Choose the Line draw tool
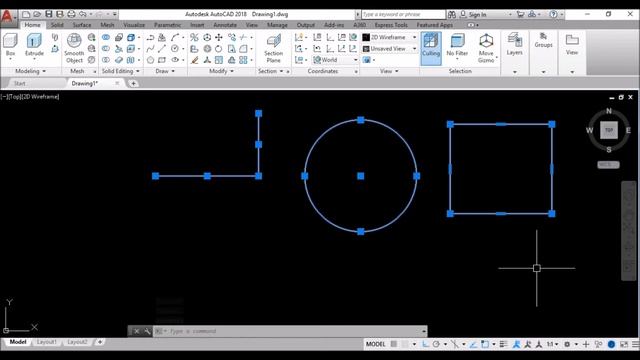This screenshot has height=360, width=640. point(162,49)
